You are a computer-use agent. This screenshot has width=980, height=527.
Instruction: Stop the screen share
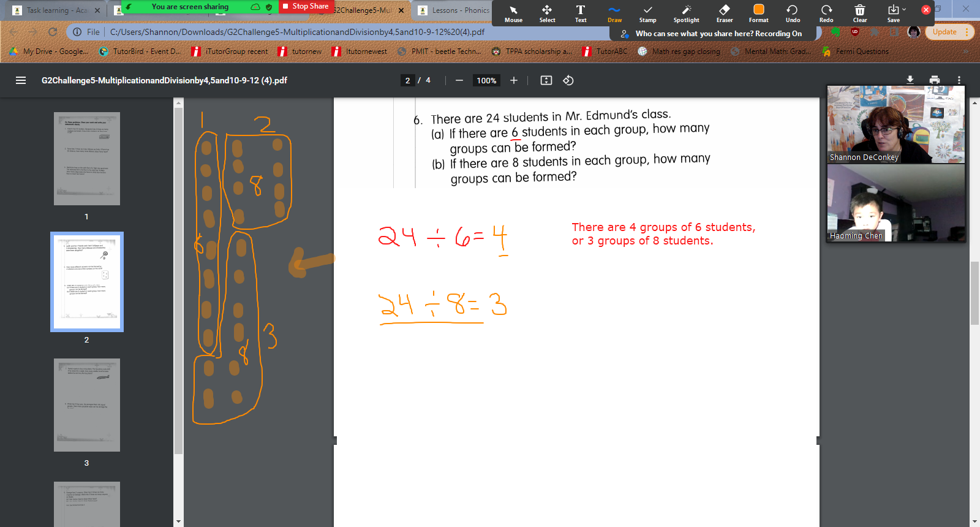pos(306,6)
